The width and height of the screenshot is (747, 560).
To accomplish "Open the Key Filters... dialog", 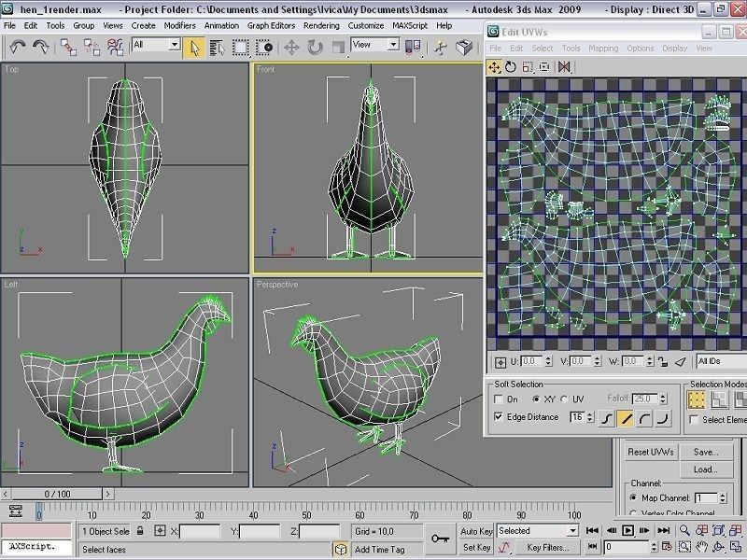I will point(548,548).
